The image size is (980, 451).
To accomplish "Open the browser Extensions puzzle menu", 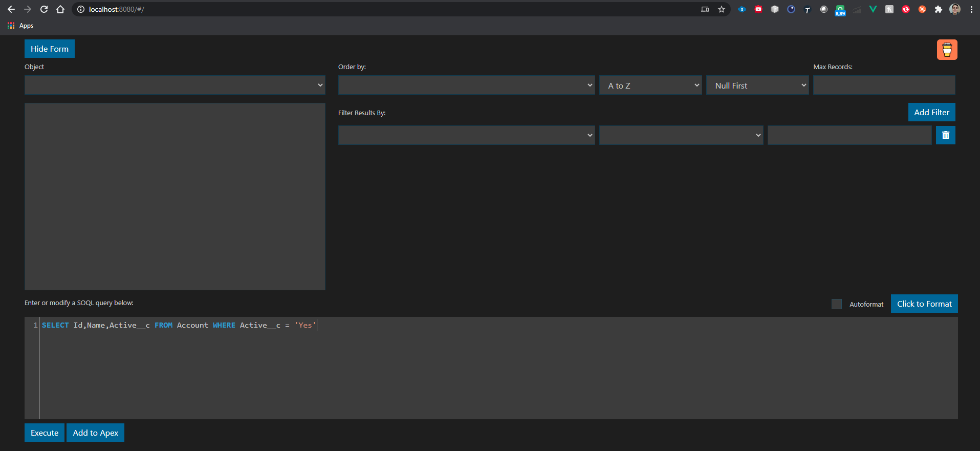I will click(939, 9).
